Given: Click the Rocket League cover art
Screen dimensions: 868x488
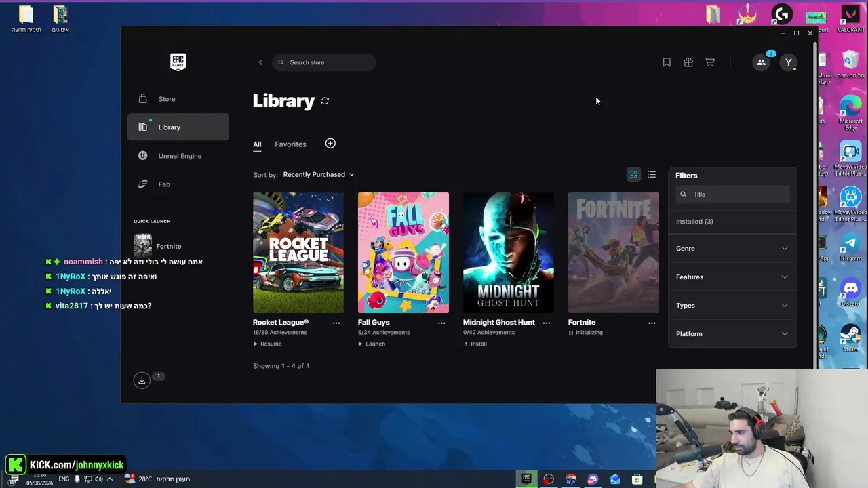Looking at the screenshot, I should pyautogui.click(x=298, y=253).
